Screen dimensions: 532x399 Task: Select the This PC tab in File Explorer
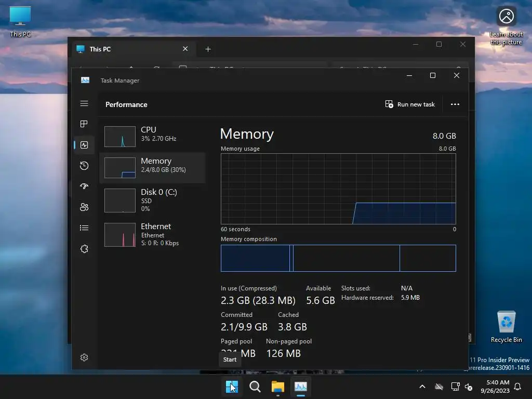[132, 49]
